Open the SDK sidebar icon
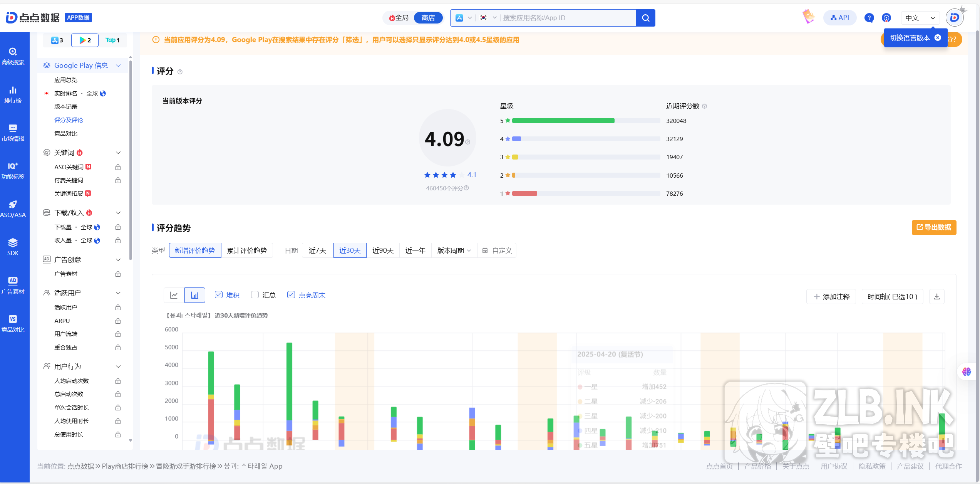 point(13,247)
